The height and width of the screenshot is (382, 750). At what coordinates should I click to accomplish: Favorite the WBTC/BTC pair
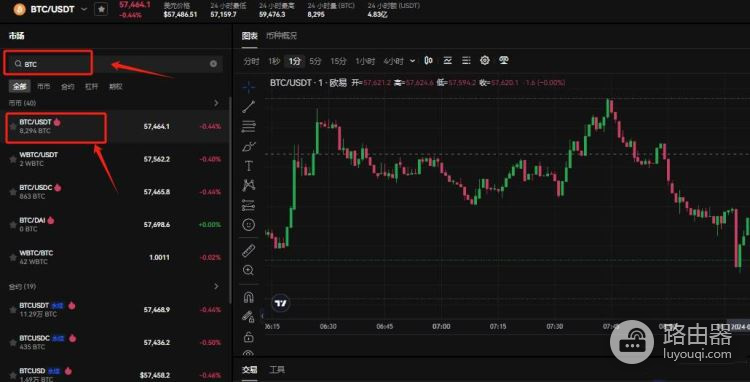[x=13, y=257]
